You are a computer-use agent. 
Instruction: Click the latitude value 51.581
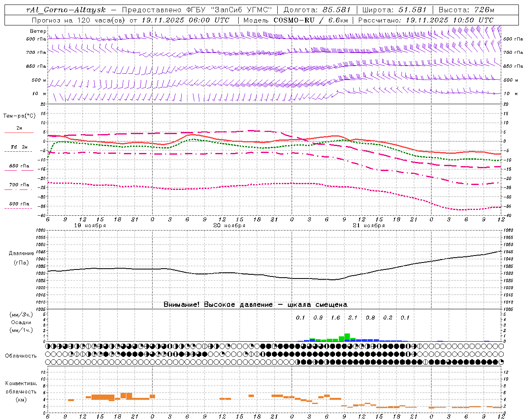click(413, 10)
